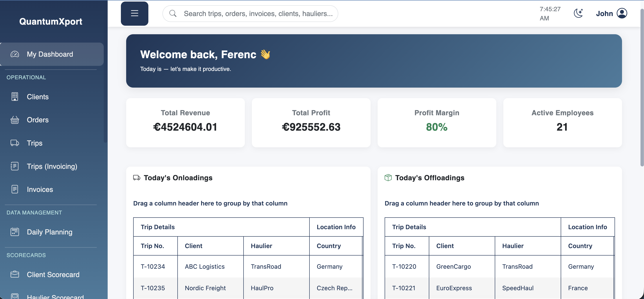This screenshot has height=299, width=644.
Task: Sort Onloadings by Trip No. header
Action: (x=152, y=246)
